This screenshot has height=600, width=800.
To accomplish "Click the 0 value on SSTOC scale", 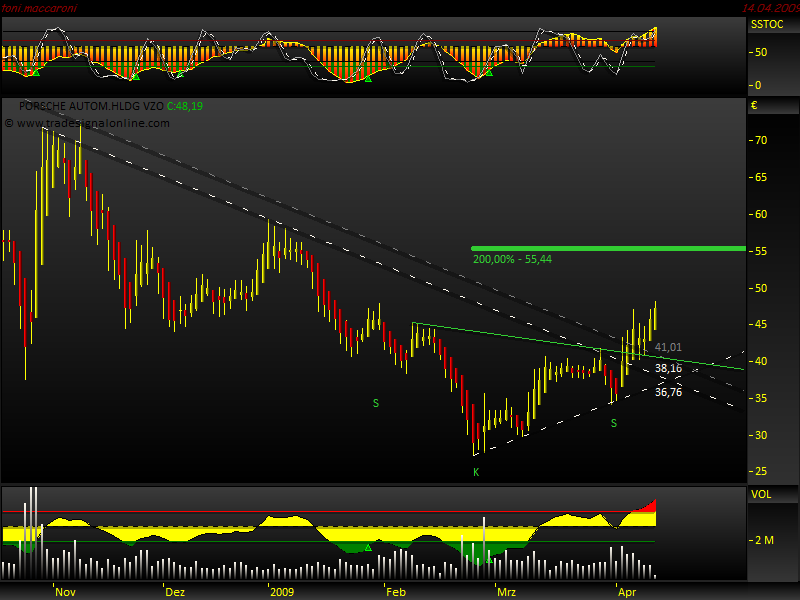I will (x=758, y=86).
